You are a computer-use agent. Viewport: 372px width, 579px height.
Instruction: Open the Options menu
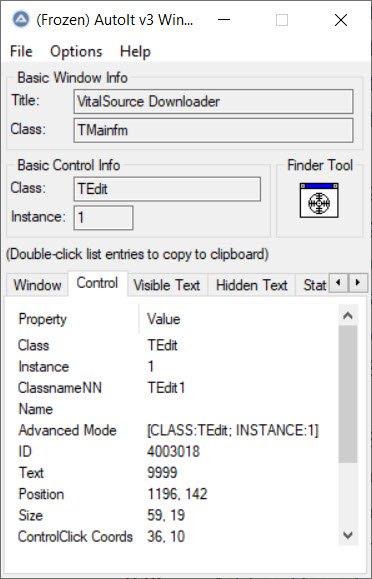point(76,51)
